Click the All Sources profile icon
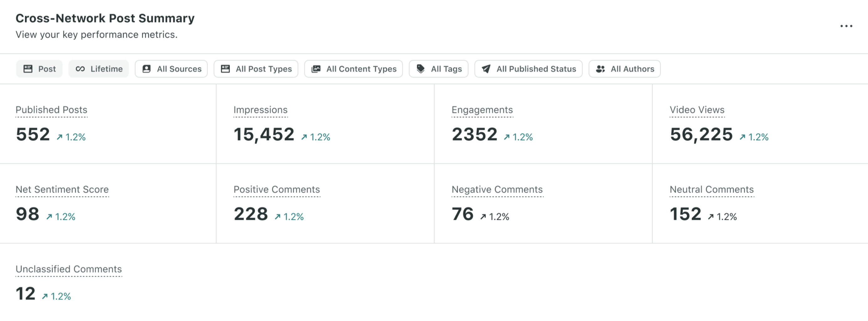The width and height of the screenshot is (868, 321). pyautogui.click(x=147, y=69)
